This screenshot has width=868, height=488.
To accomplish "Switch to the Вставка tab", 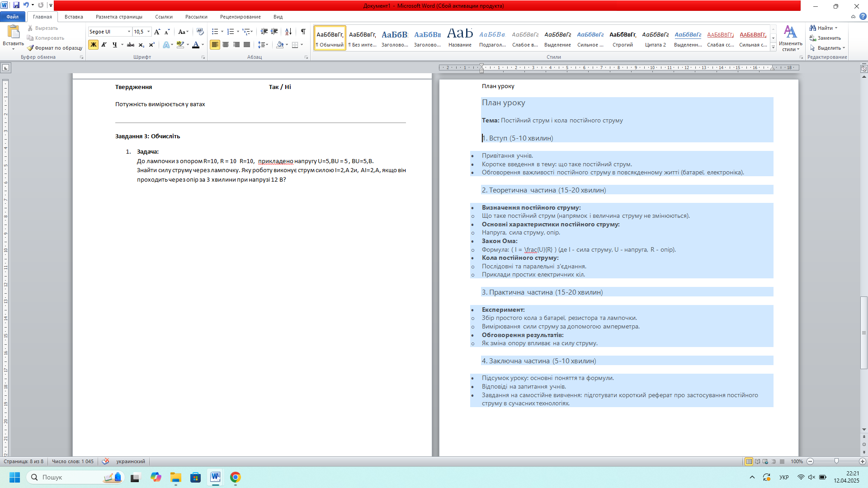I will (74, 17).
